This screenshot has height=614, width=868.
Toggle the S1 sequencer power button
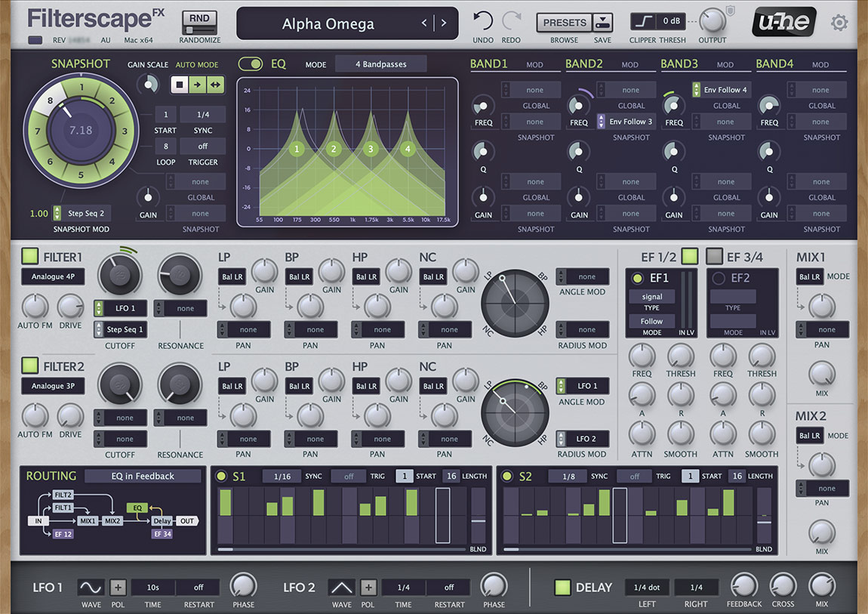click(220, 476)
